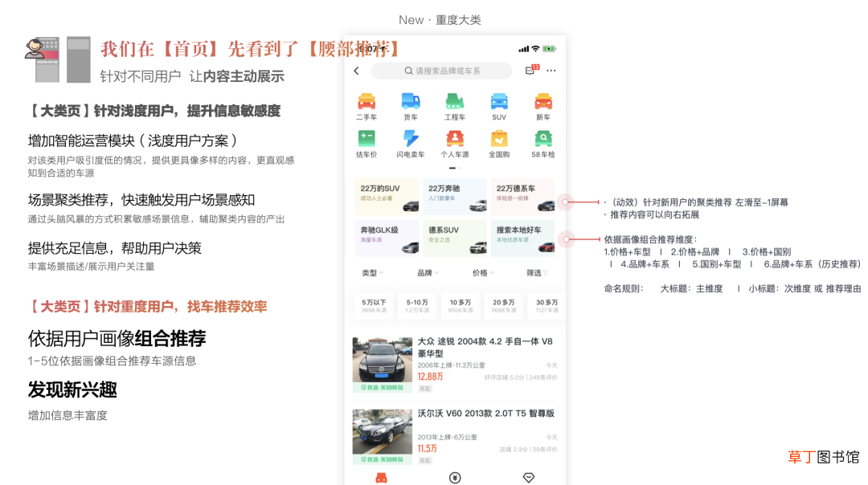
Task: Expand the 类型 filter dropdown
Action: coord(372,273)
